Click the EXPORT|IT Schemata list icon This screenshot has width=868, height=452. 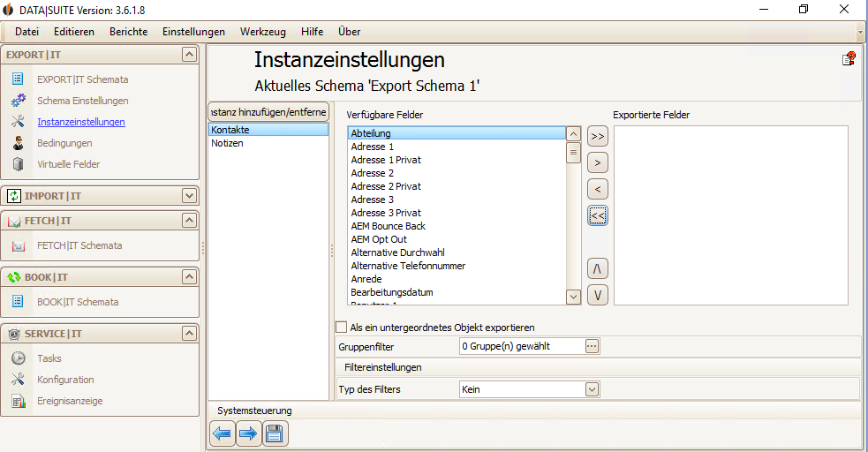point(18,79)
